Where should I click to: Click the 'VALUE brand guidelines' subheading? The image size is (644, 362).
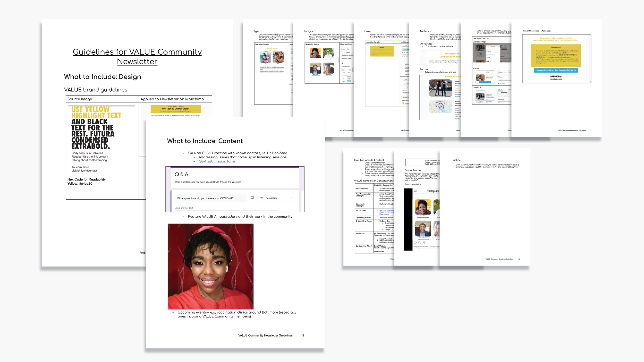[x=96, y=90]
